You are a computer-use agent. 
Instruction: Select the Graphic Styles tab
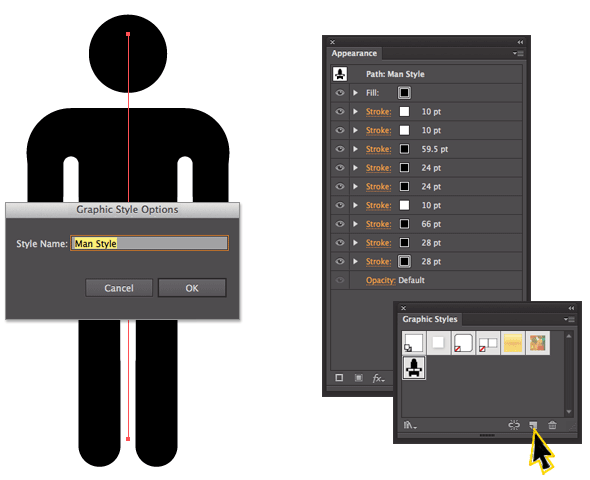430,319
